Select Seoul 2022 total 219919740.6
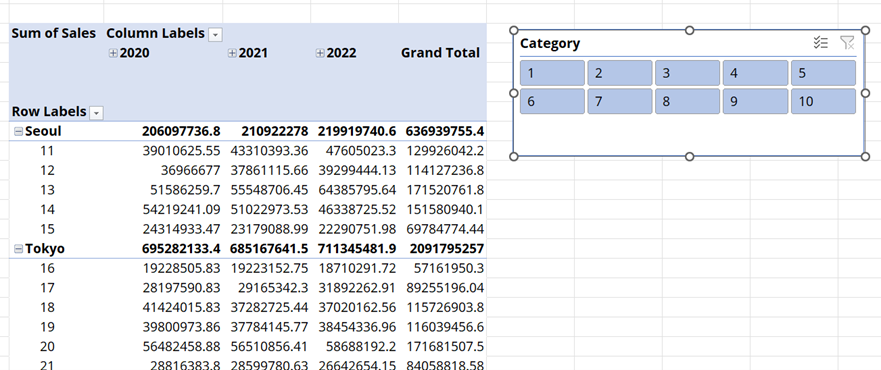The image size is (881, 370). [357, 131]
